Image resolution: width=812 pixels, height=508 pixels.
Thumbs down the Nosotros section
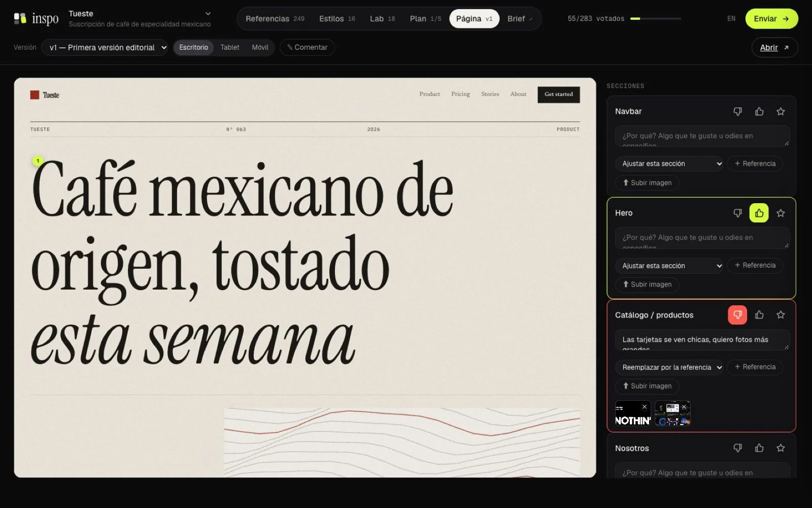tap(737, 448)
